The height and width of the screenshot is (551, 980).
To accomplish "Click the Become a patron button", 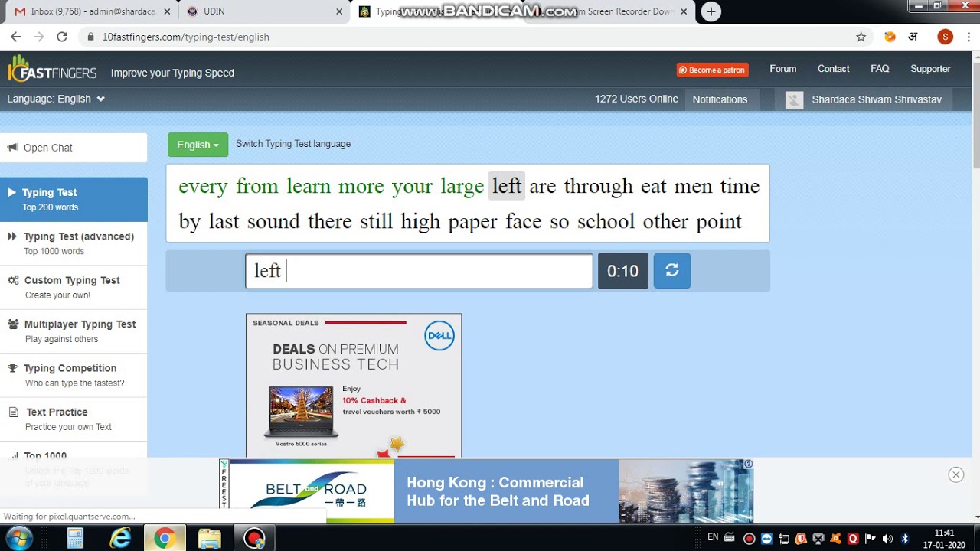I will pos(712,70).
